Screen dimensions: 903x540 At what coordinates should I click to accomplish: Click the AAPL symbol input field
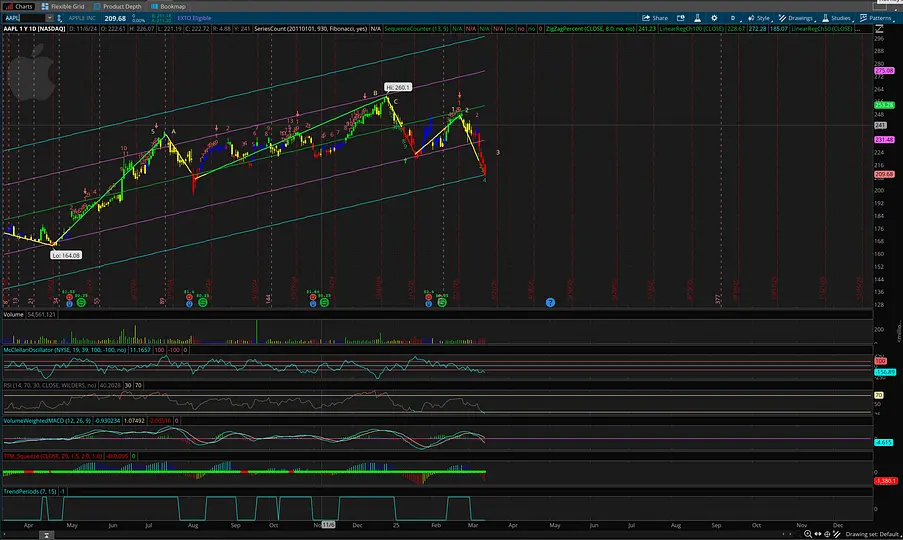pyautogui.click(x=24, y=18)
